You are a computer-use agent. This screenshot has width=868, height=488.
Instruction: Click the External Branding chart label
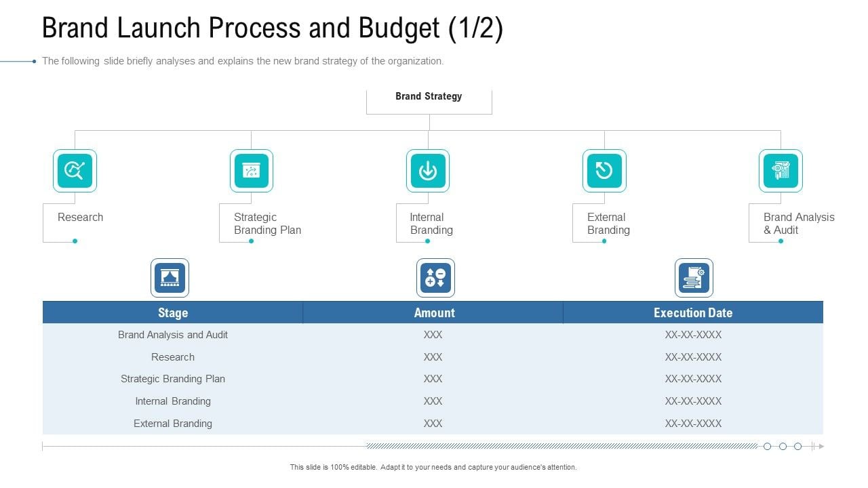point(608,224)
